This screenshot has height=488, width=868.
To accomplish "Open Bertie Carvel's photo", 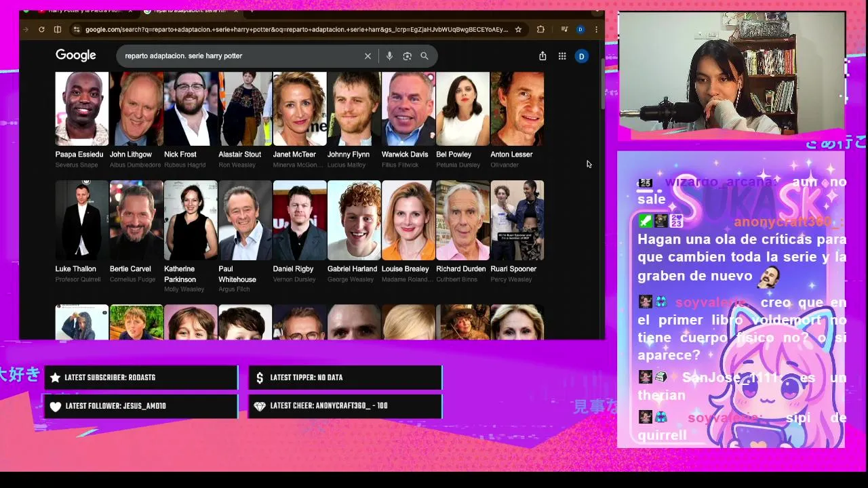I will pyautogui.click(x=136, y=220).
